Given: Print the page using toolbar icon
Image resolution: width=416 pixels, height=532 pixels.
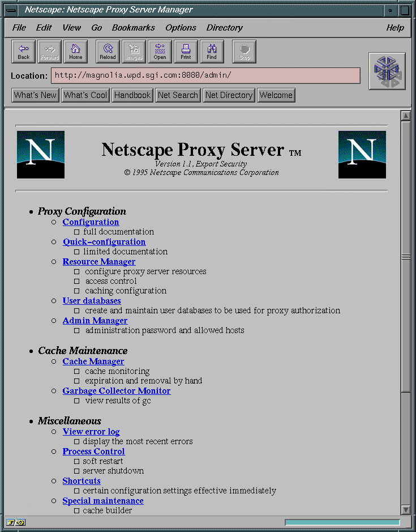Looking at the screenshot, I should [186, 52].
